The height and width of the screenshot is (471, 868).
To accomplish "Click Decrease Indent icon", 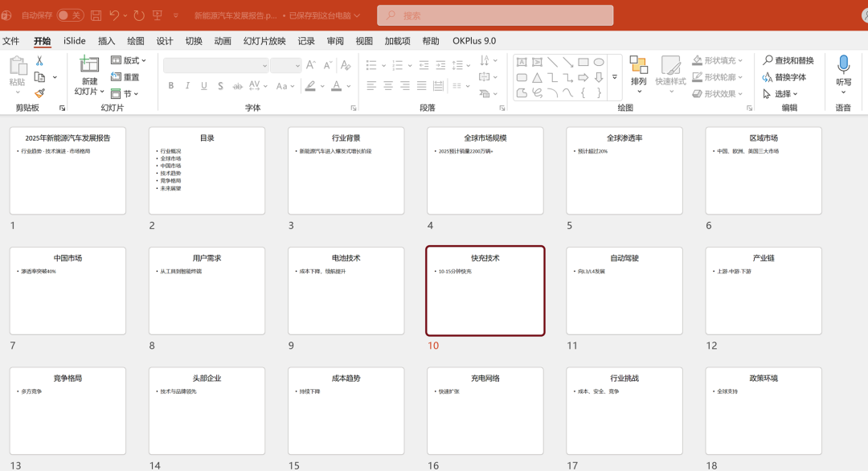I will tap(424, 65).
